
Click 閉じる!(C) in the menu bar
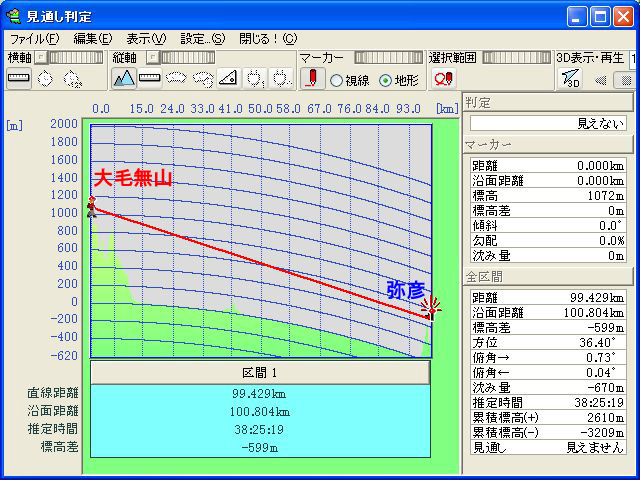click(x=268, y=39)
